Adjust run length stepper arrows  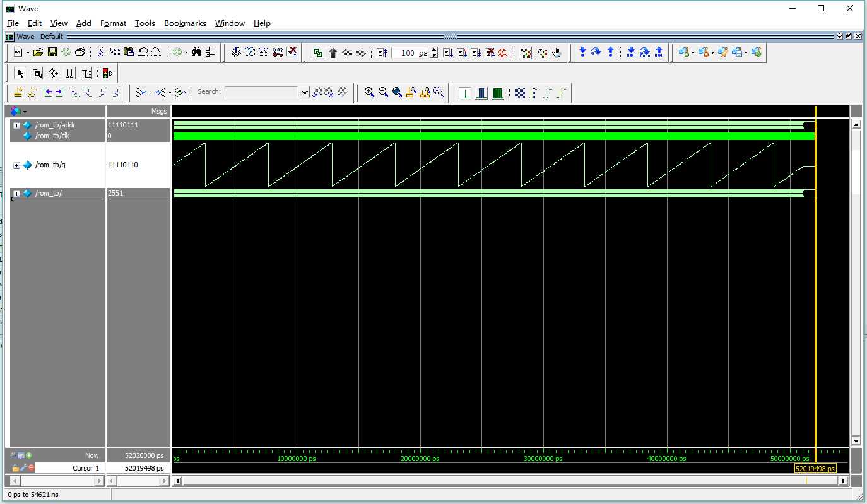tap(433, 53)
